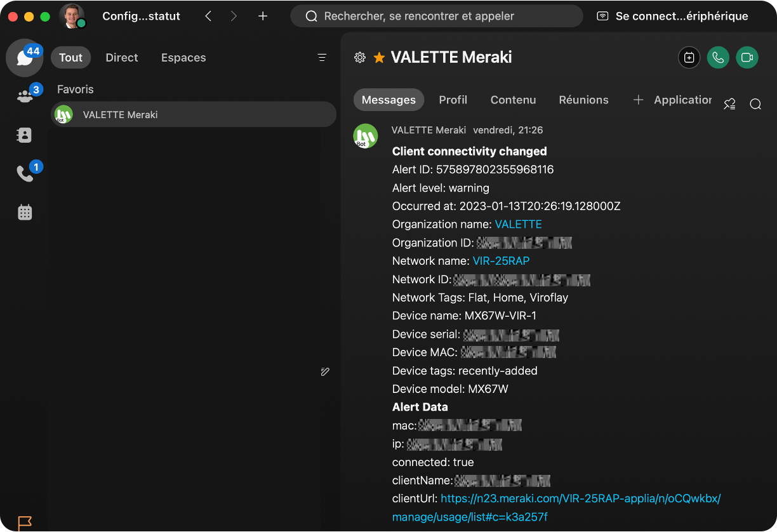
Task: Open the Contacts section
Action: tap(24, 135)
